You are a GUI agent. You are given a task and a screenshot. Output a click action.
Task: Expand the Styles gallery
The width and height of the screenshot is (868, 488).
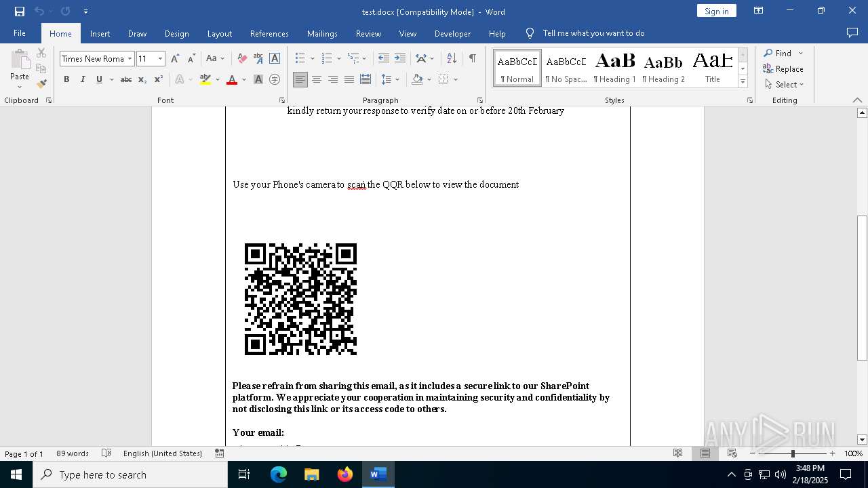click(743, 82)
